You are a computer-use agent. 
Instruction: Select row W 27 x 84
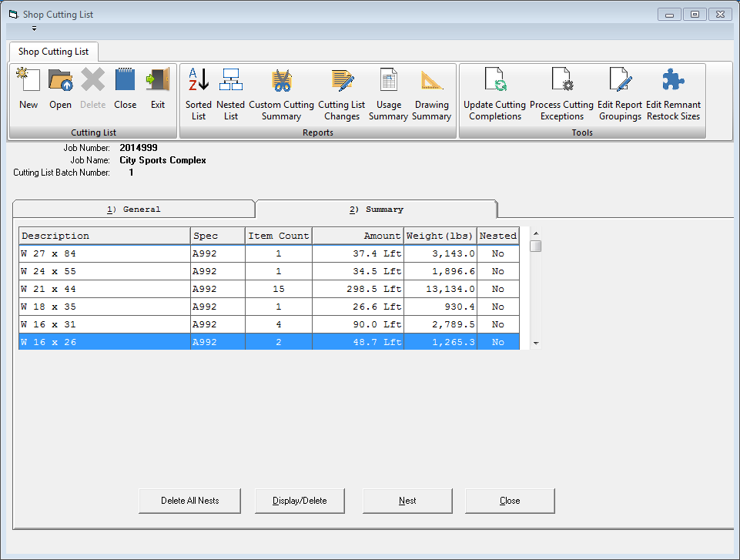[x=269, y=253]
